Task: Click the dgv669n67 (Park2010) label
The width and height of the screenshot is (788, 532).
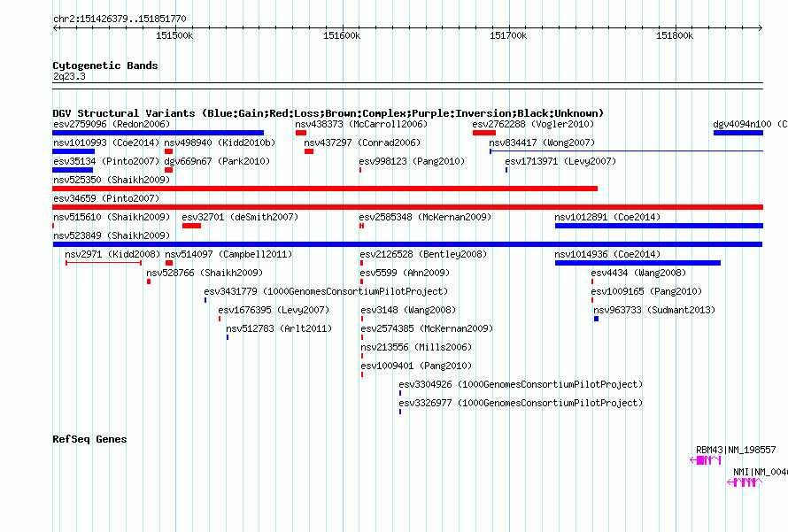Action: (x=217, y=161)
